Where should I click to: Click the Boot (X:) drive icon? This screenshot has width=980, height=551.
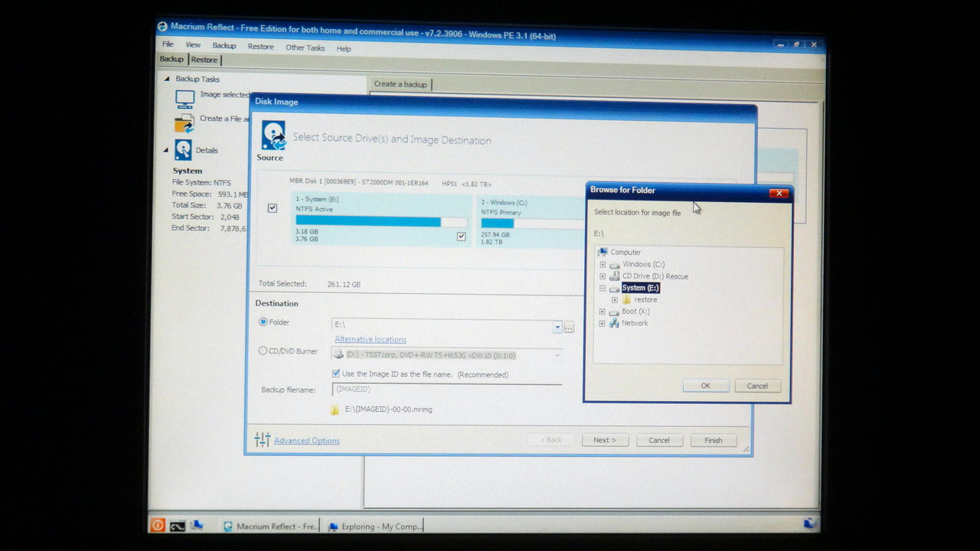coord(614,311)
